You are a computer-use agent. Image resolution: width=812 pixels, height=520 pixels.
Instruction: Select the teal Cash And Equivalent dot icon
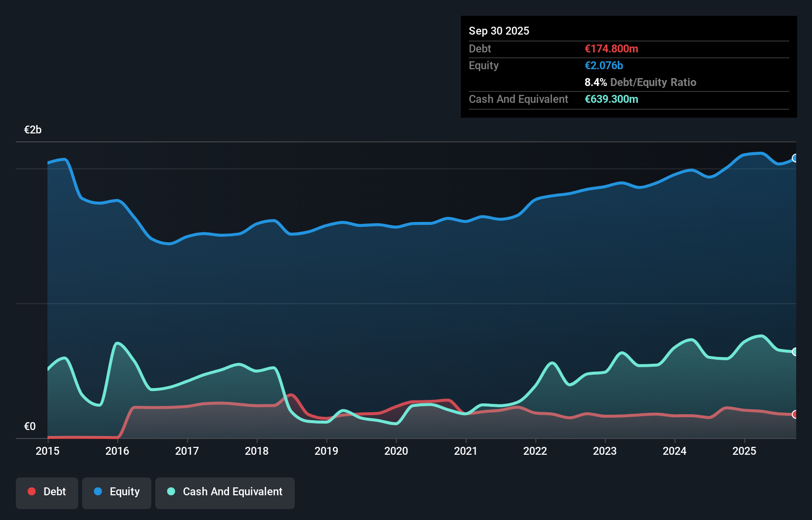[x=171, y=491]
